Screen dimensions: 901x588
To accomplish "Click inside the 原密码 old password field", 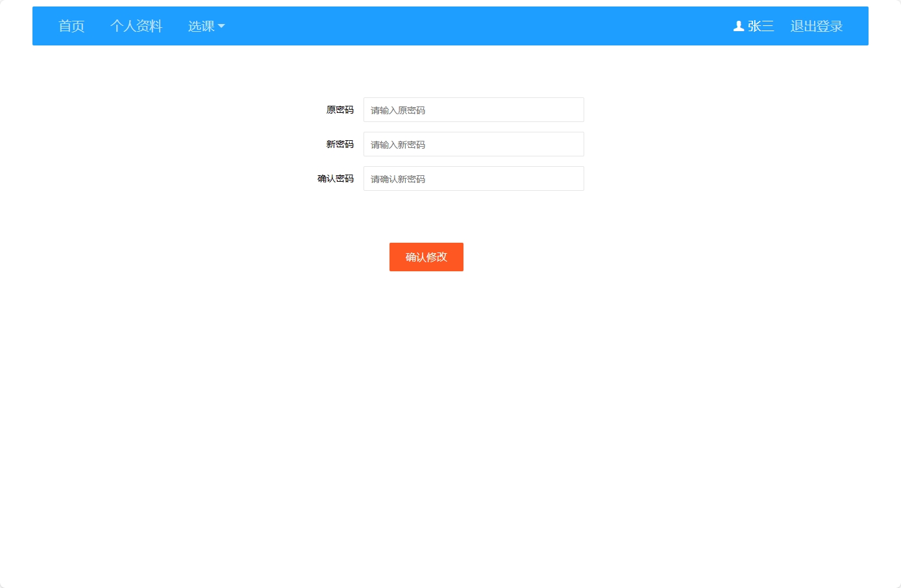I will tap(473, 109).
